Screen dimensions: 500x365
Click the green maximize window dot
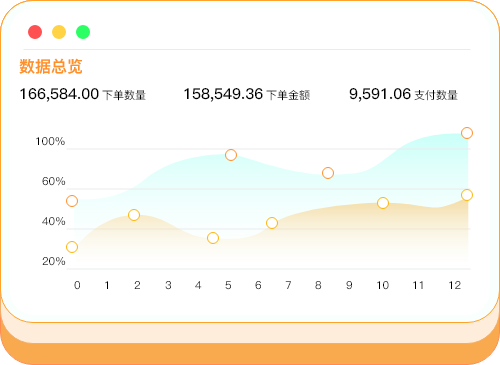click(x=83, y=32)
